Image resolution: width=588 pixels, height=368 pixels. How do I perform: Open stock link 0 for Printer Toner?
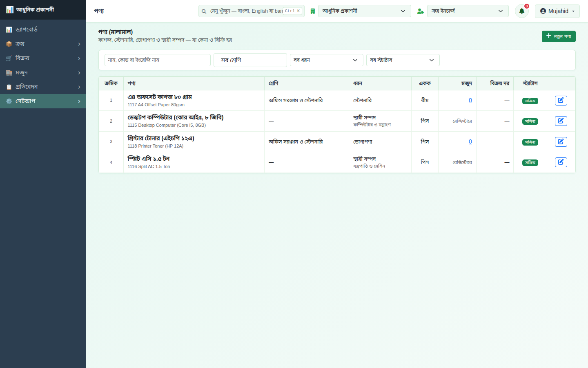[470, 141]
